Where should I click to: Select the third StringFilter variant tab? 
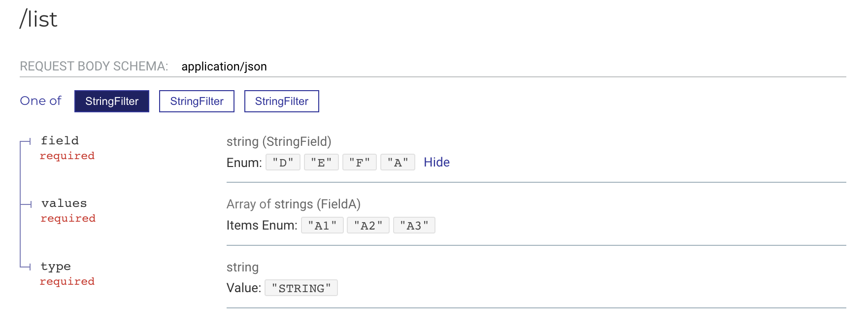tap(281, 101)
